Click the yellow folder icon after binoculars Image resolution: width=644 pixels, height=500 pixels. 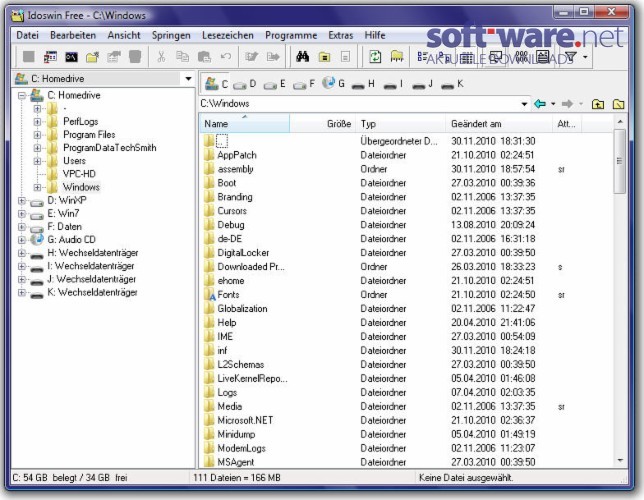tap(324, 57)
